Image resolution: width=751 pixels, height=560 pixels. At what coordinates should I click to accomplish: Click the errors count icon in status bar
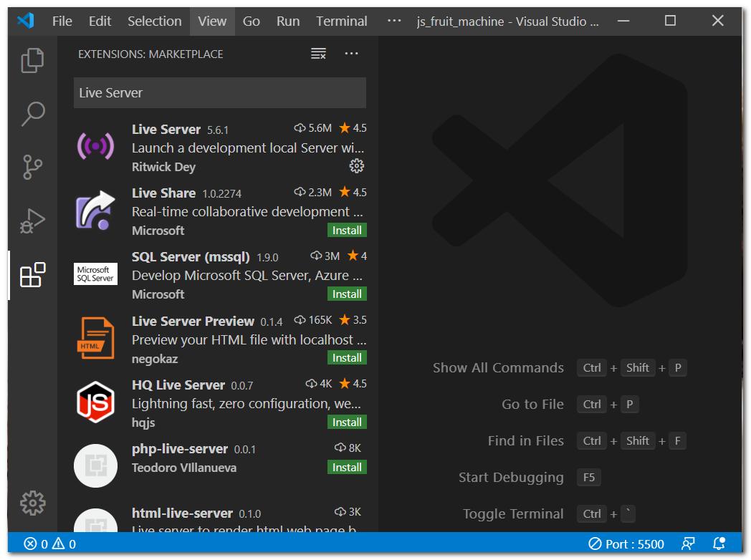click(30, 544)
